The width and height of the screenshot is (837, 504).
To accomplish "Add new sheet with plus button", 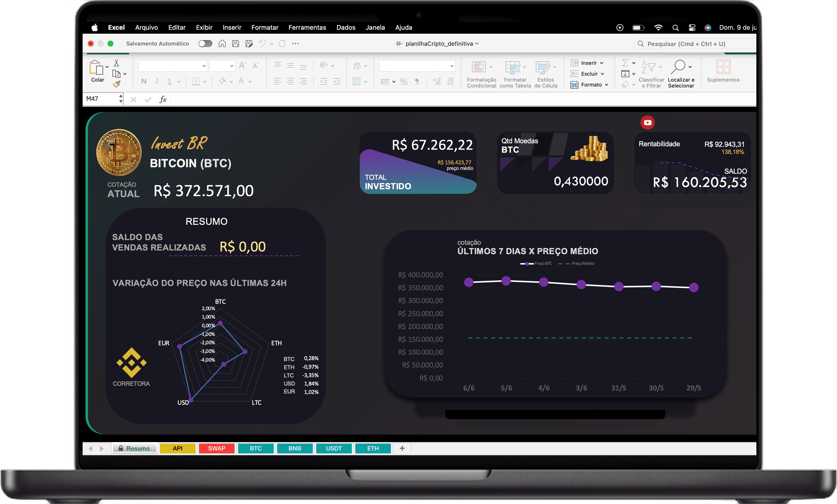I will pos(402,448).
